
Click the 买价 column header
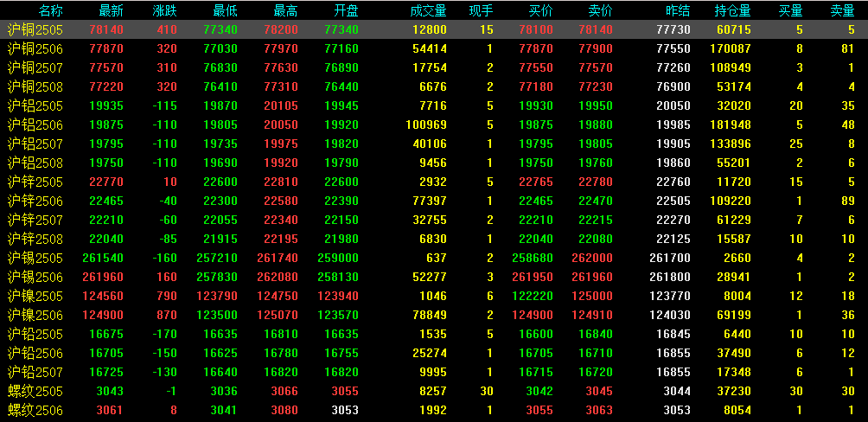click(x=541, y=10)
